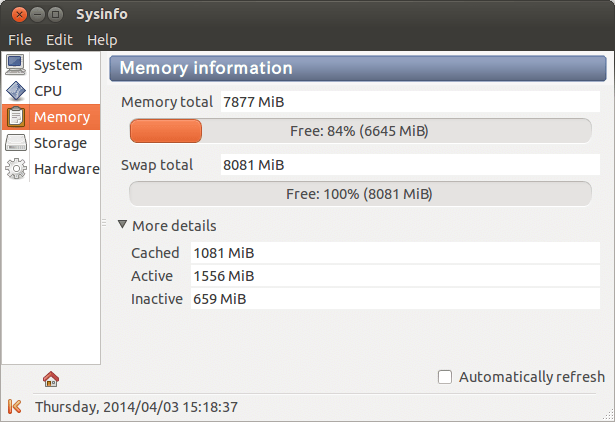Open the Help menu

[102, 40]
